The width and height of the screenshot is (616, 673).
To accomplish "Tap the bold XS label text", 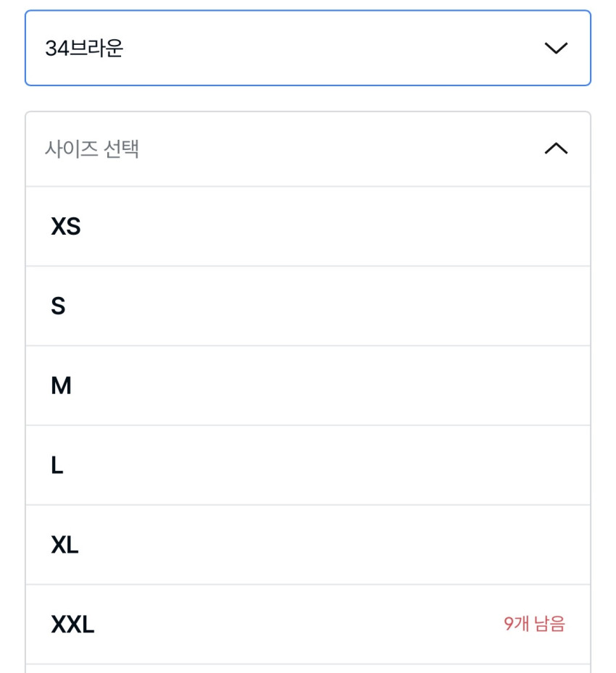I will (x=66, y=227).
